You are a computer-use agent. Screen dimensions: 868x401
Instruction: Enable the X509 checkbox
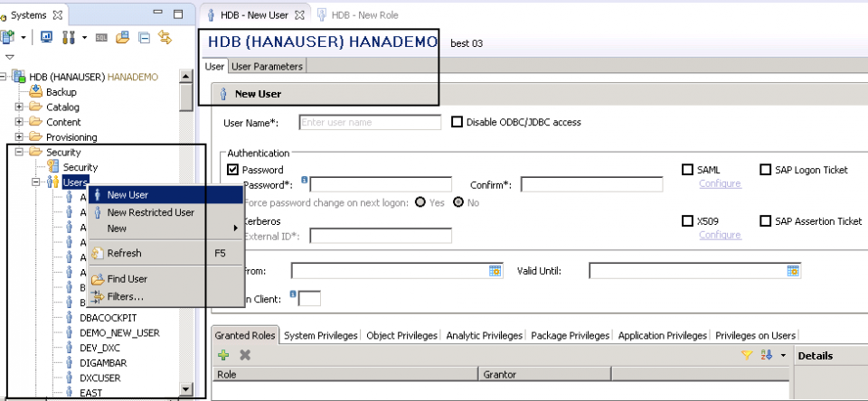687,221
